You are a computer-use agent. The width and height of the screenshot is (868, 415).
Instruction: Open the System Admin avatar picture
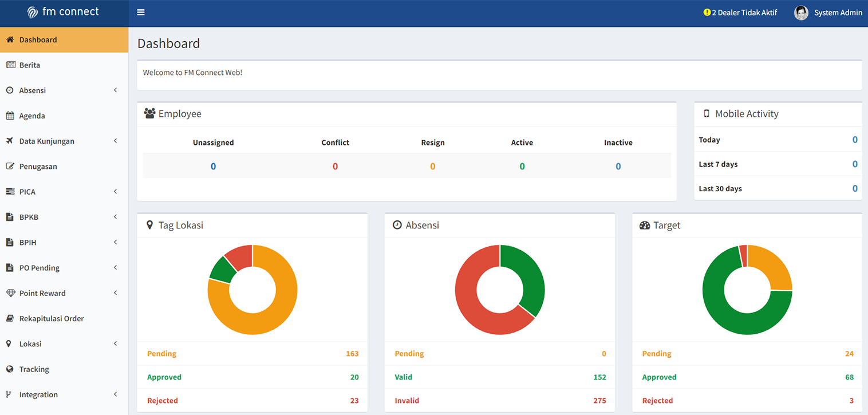(x=801, y=13)
